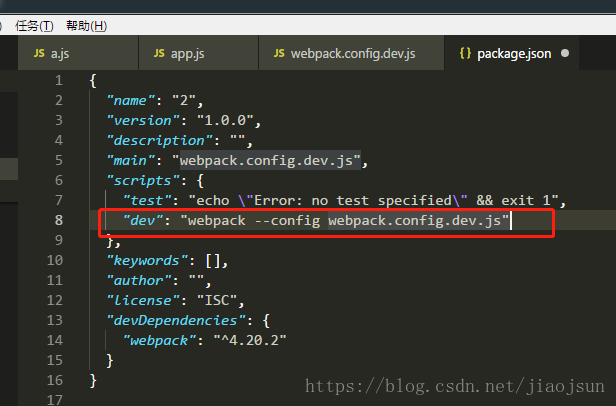This screenshot has height=406, width=616.
Task: Click the unsaved dot on package.json tab
Action: tap(565, 53)
